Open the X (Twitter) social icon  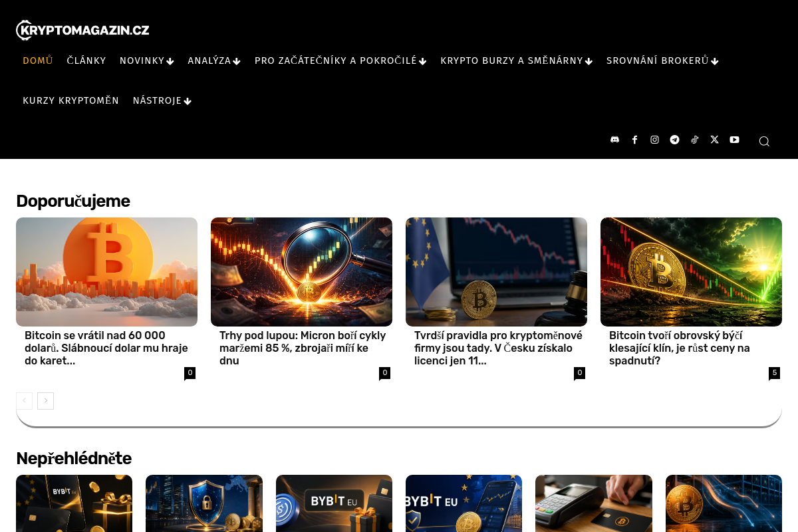714,140
